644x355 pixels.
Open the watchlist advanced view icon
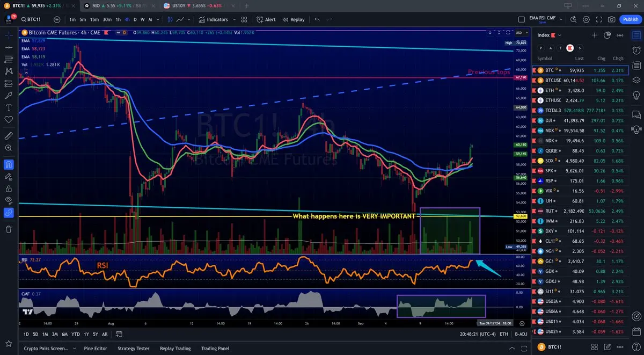pos(608,35)
